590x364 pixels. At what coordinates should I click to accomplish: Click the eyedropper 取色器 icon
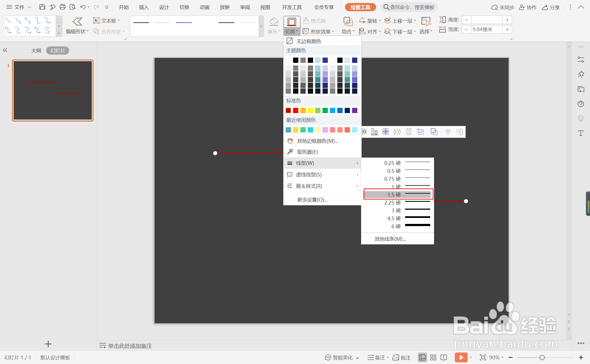290,152
